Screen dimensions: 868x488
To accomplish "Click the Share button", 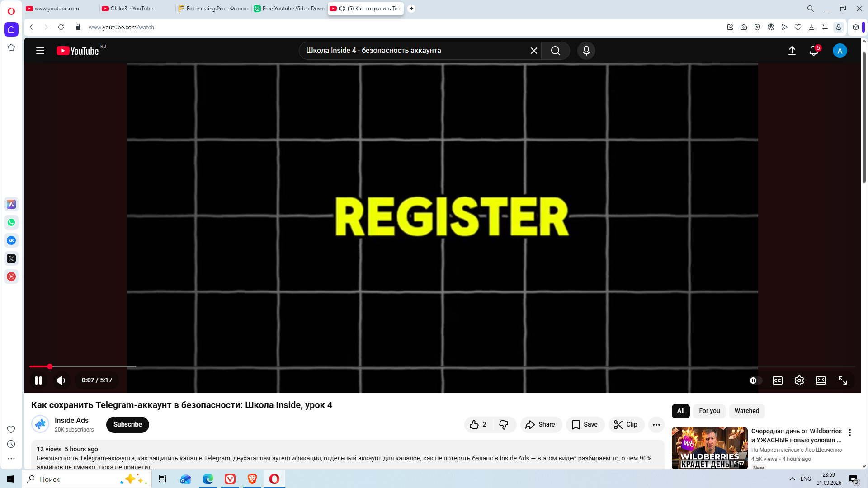I will pos(540,424).
